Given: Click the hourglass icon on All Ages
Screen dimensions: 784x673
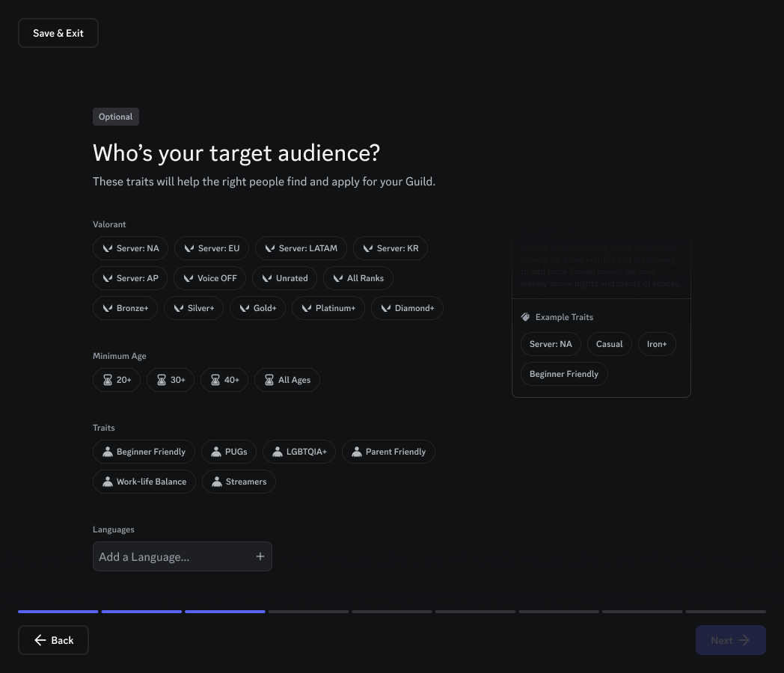Looking at the screenshot, I should 269,380.
